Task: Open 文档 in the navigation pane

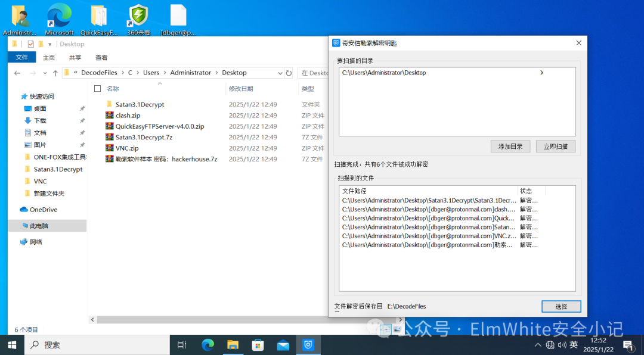Action: click(x=40, y=133)
